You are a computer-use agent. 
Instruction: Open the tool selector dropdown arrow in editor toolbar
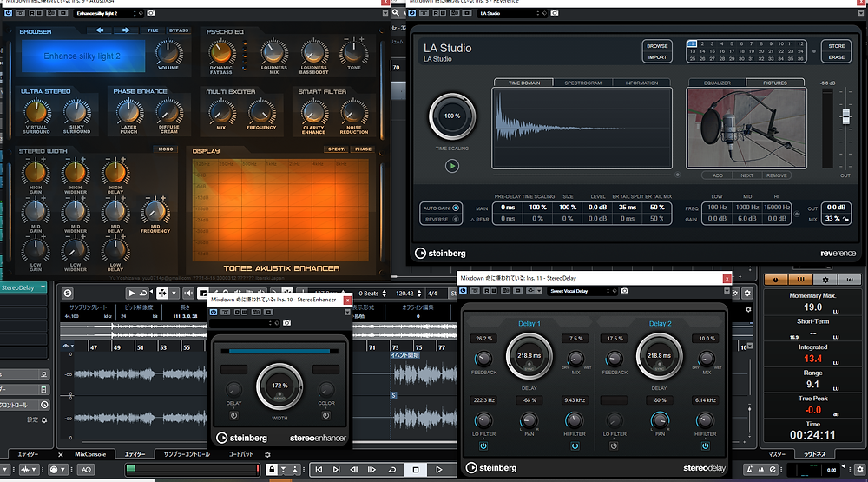[x=174, y=293]
